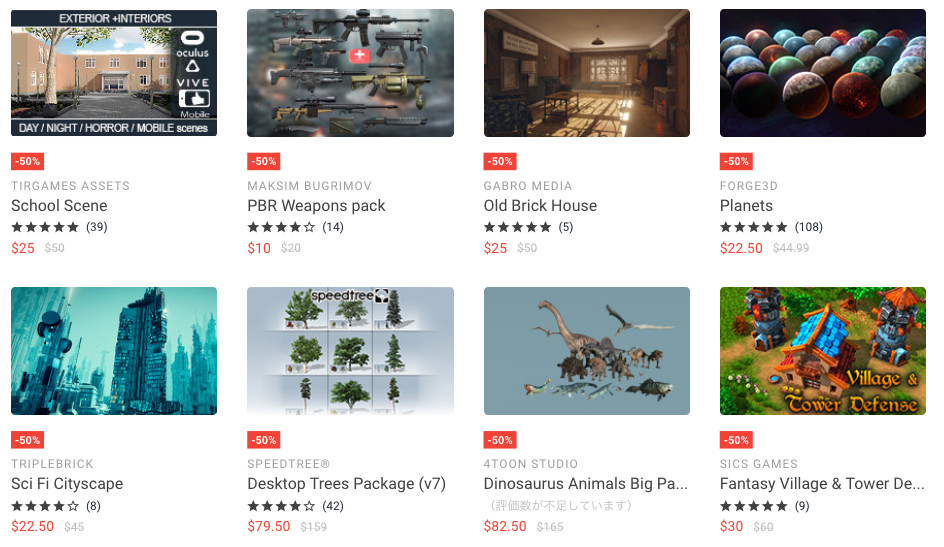Click the Desktop Trees Package (v7) title

coord(346,484)
